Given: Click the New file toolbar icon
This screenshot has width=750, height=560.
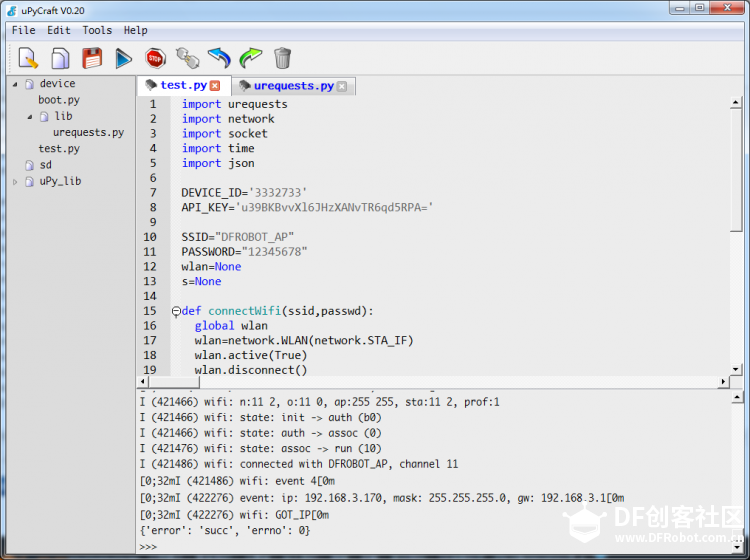Looking at the screenshot, I should tap(28, 58).
